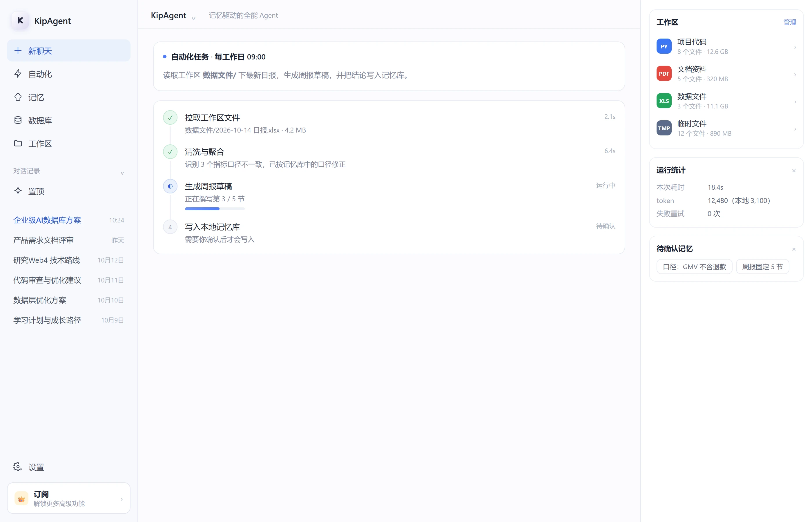Screen dimensions: 812x522
Task: Select the 口径：GMV 不含退款 memory chip
Action: (694, 267)
